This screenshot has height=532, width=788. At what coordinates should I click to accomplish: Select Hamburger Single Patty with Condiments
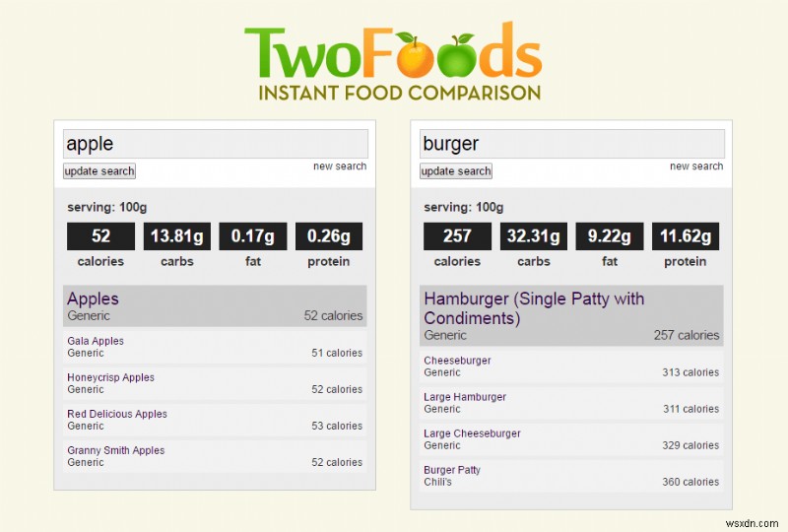tap(571, 316)
